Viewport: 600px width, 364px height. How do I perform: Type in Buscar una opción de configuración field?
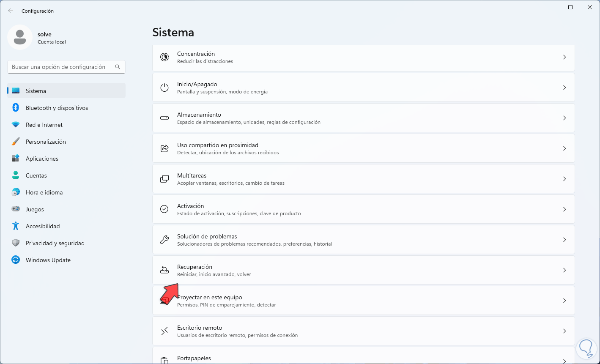tap(59, 67)
